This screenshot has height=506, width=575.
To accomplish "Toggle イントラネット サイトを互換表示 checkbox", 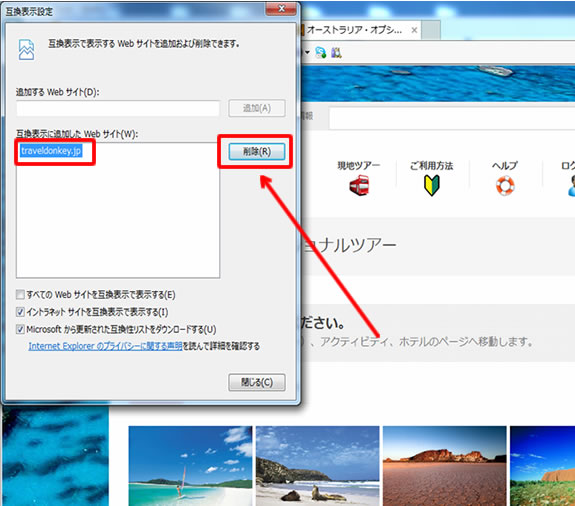I will coord(20,312).
